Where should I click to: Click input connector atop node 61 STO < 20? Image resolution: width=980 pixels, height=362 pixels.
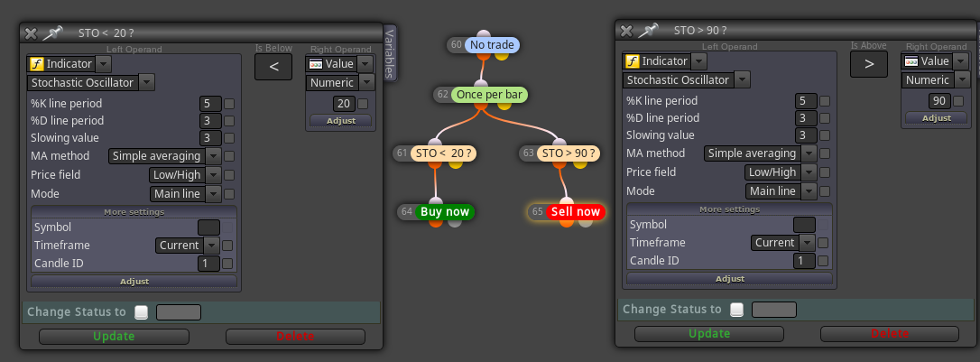435,143
